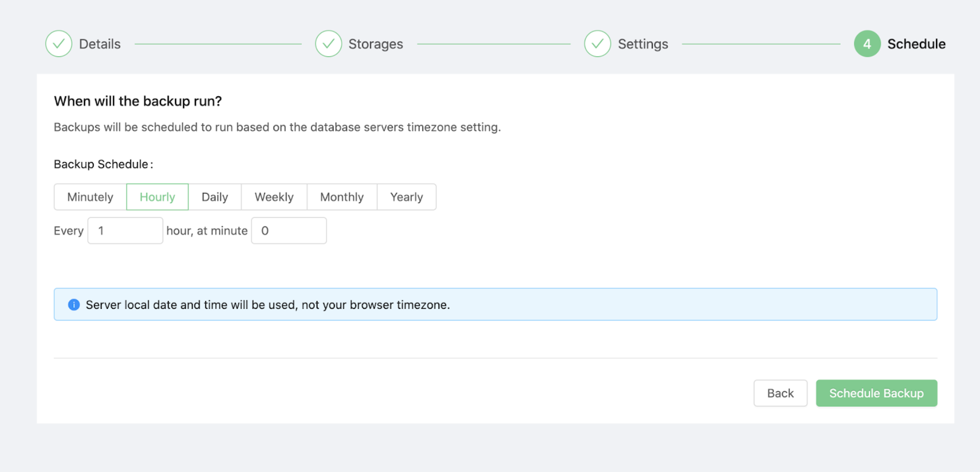The height and width of the screenshot is (472, 980).
Task: Click the Storages step checkmark icon
Action: tap(328, 44)
